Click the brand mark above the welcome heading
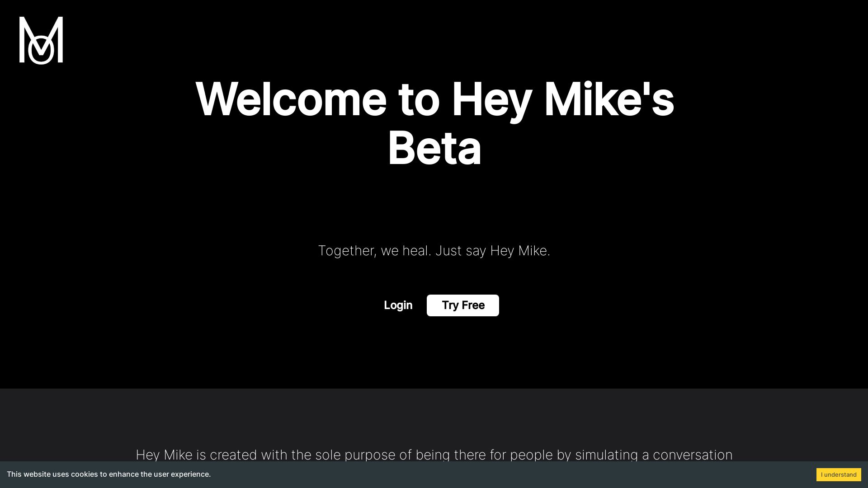This screenshot has height=488, width=868. tap(40, 41)
